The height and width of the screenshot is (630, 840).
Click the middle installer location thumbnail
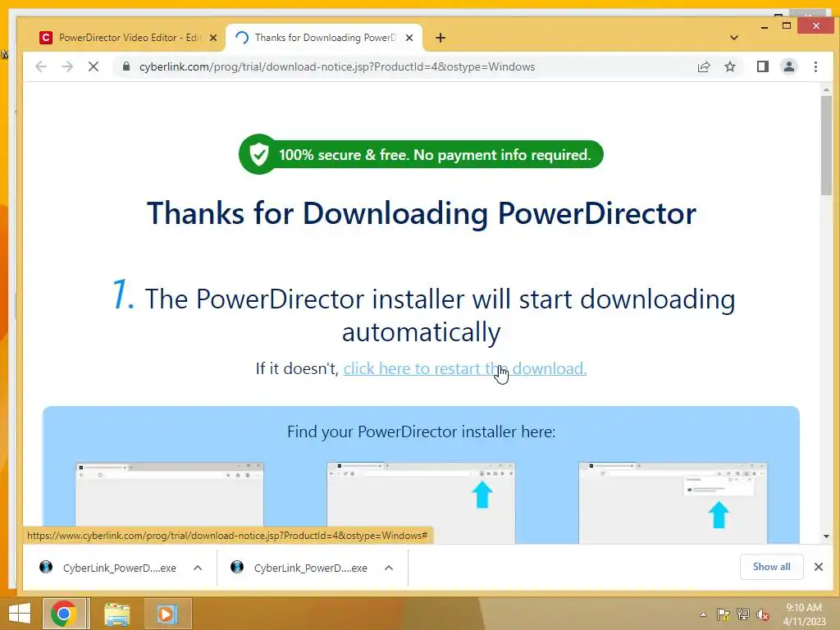[x=421, y=503]
